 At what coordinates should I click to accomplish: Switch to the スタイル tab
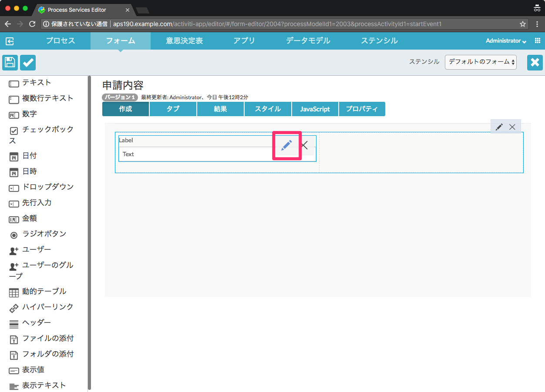[x=268, y=109]
